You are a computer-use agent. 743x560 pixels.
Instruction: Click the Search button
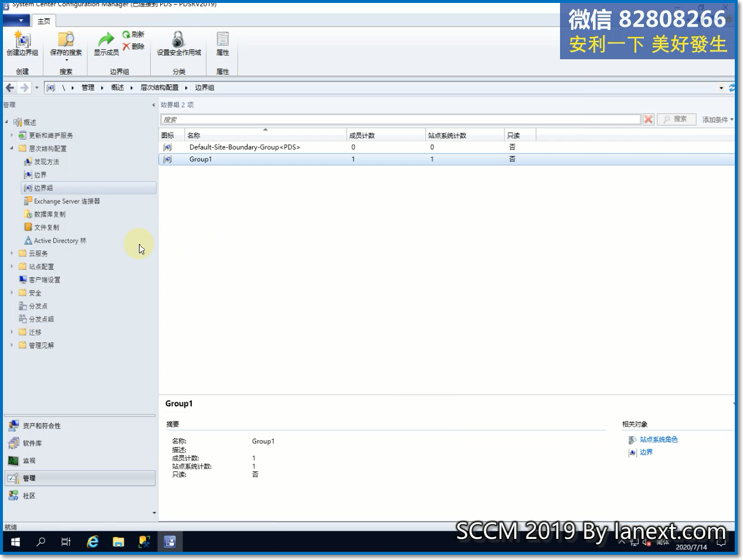click(676, 119)
